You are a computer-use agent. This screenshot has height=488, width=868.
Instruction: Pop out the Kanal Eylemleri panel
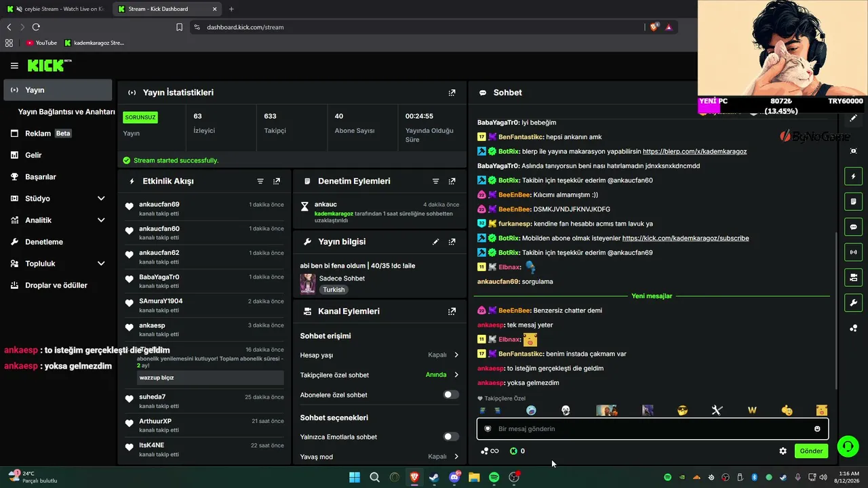tap(452, 311)
